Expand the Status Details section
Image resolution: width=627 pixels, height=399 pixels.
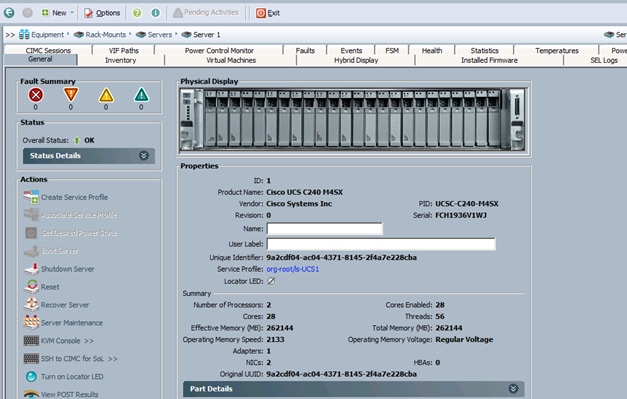point(89,156)
